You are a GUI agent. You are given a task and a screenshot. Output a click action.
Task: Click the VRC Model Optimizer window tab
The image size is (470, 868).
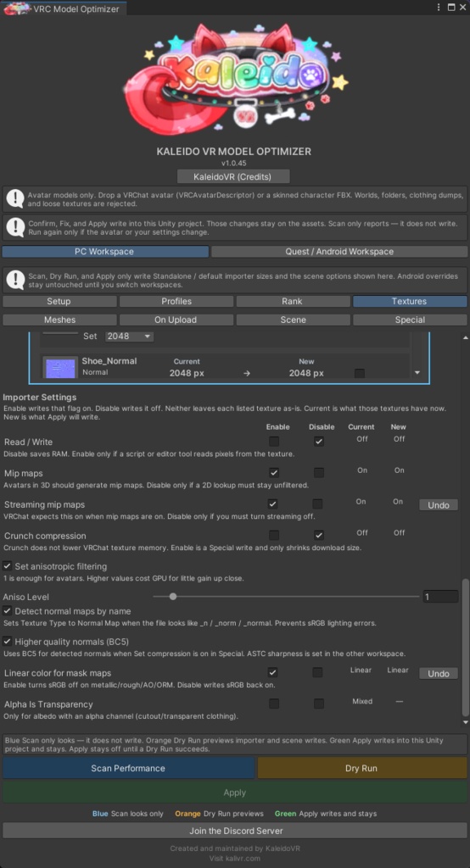pyautogui.click(x=64, y=8)
